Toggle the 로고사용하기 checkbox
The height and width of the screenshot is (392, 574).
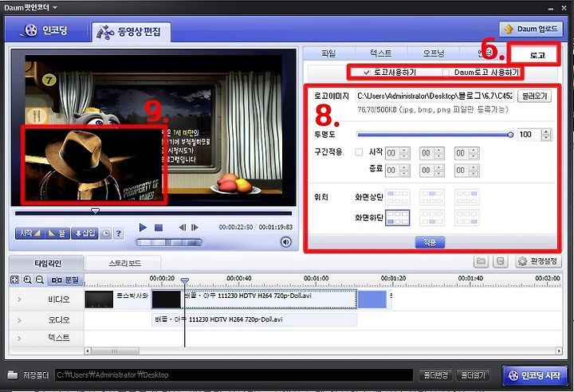pos(367,73)
